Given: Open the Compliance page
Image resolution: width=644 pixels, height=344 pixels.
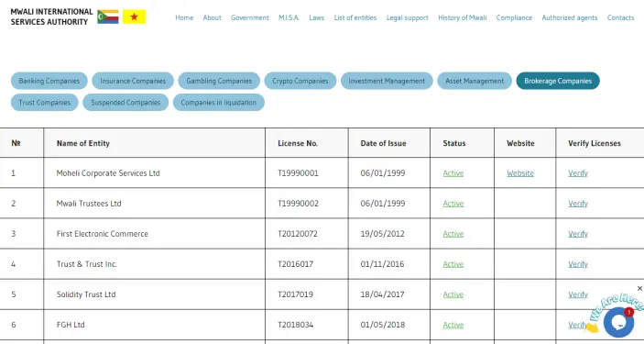Looking at the screenshot, I should click(514, 17).
